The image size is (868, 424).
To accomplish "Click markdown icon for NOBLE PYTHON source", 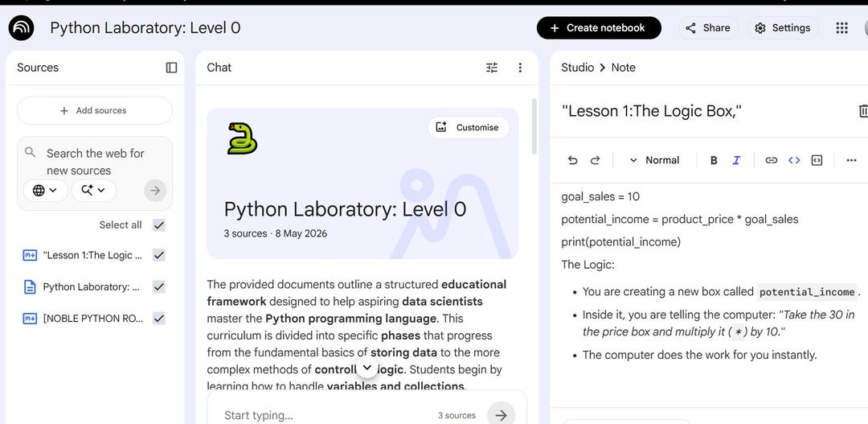I will pyautogui.click(x=30, y=318).
